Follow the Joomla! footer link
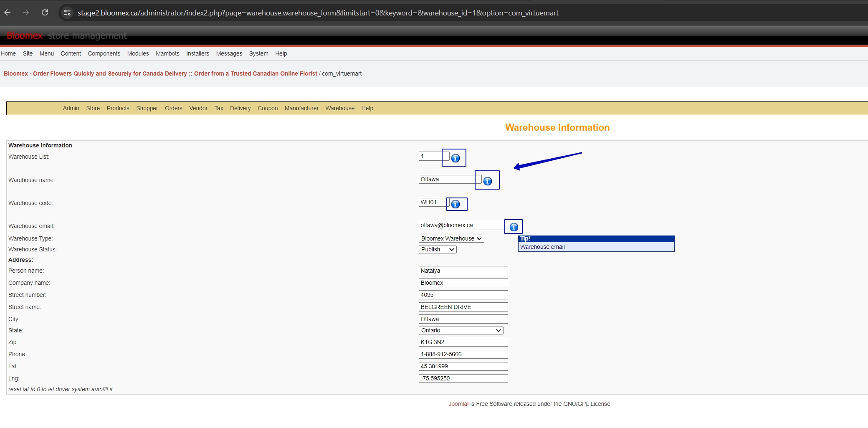The width and height of the screenshot is (868, 428). pos(458,404)
